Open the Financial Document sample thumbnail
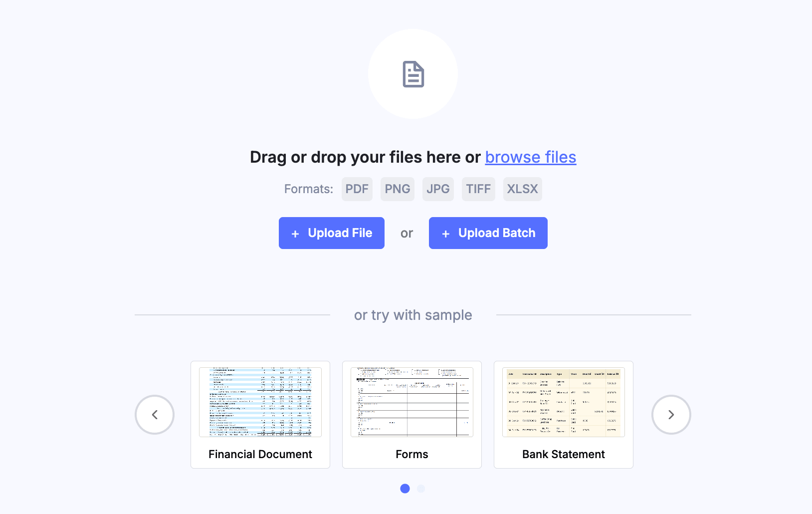 (260, 402)
